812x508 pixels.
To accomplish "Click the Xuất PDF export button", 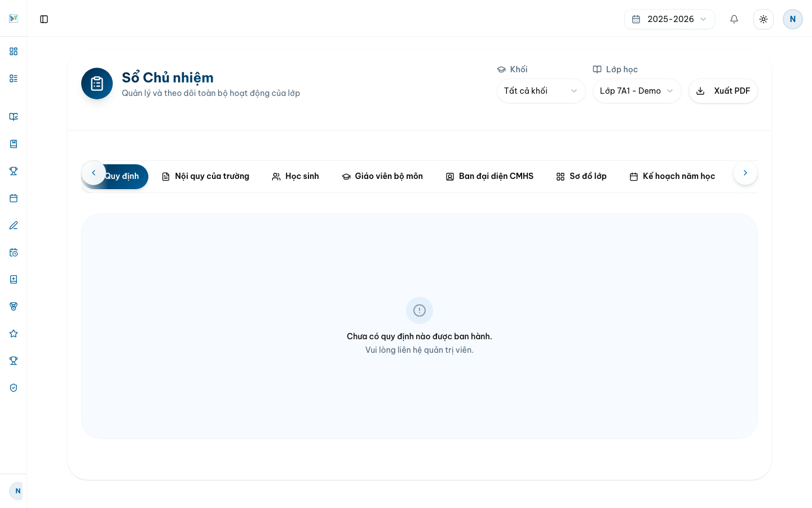I will pyautogui.click(x=723, y=91).
